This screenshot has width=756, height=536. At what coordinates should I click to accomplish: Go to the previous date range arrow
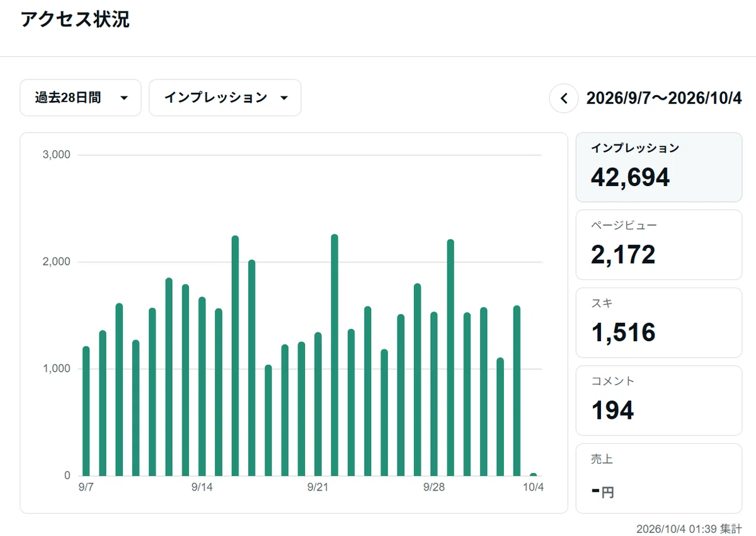coord(564,98)
